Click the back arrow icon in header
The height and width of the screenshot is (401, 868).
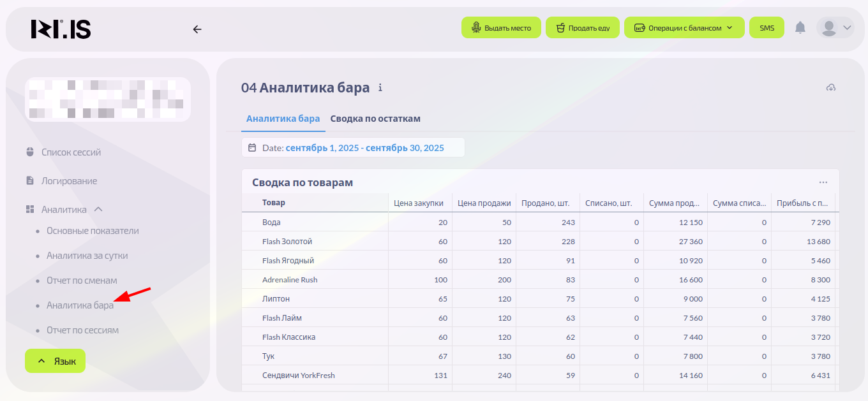pos(197,29)
